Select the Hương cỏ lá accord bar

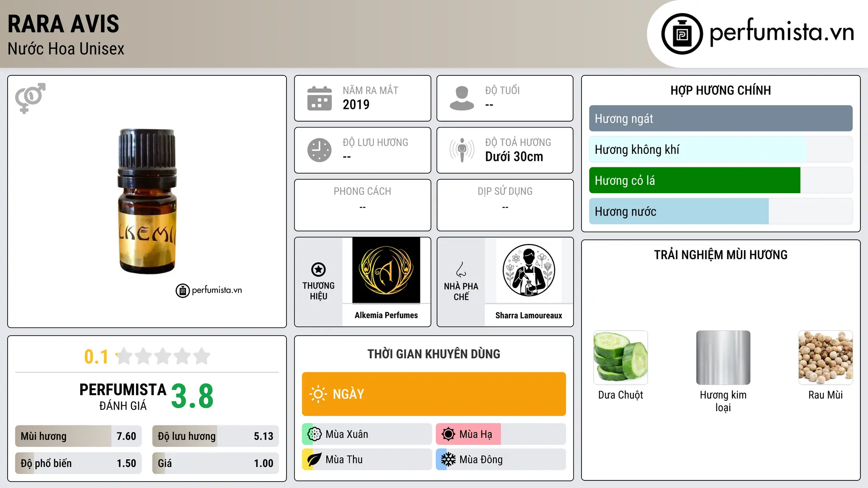point(721,180)
